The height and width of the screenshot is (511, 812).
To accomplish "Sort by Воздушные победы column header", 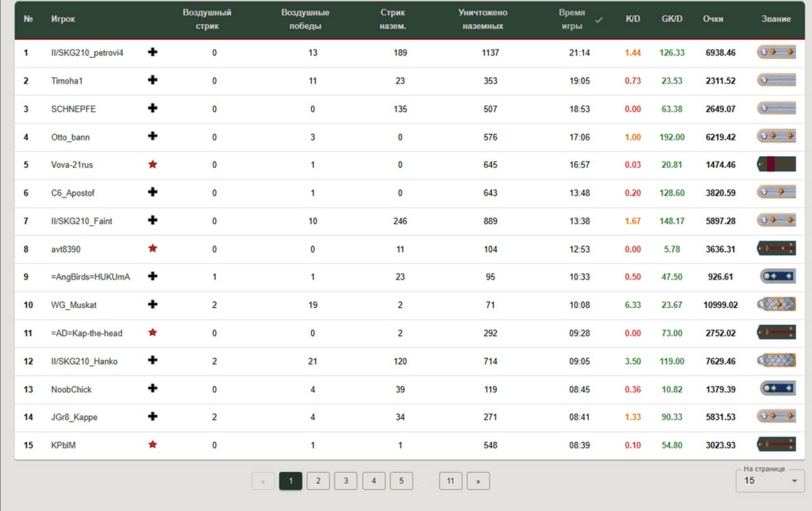I will [304, 19].
